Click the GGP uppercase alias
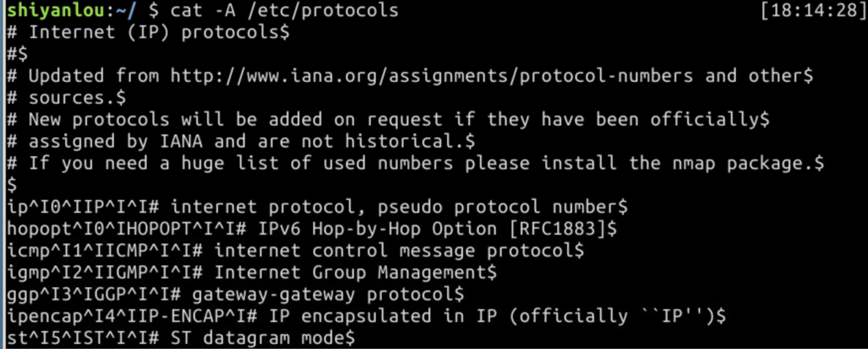The width and height of the screenshot is (868, 349). pyautogui.click(x=121, y=294)
